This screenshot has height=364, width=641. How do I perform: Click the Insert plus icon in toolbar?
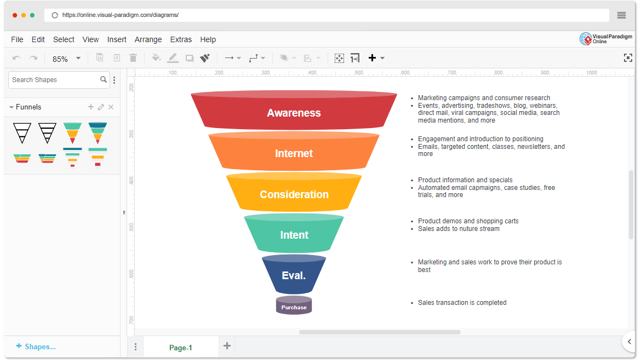click(372, 58)
